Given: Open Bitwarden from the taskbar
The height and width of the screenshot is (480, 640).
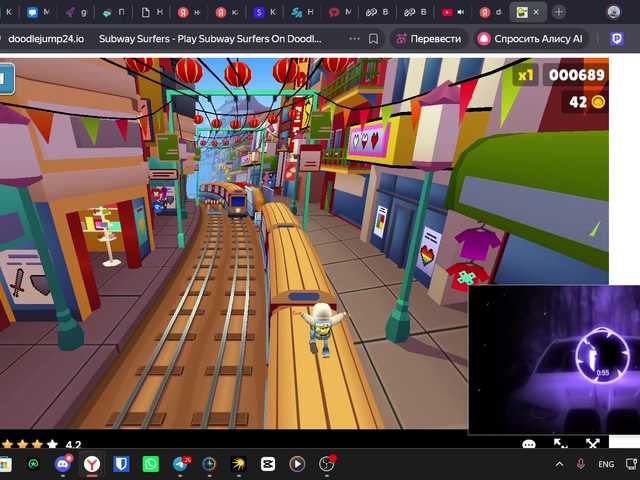Looking at the screenshot, I should (x=121, y=464).
